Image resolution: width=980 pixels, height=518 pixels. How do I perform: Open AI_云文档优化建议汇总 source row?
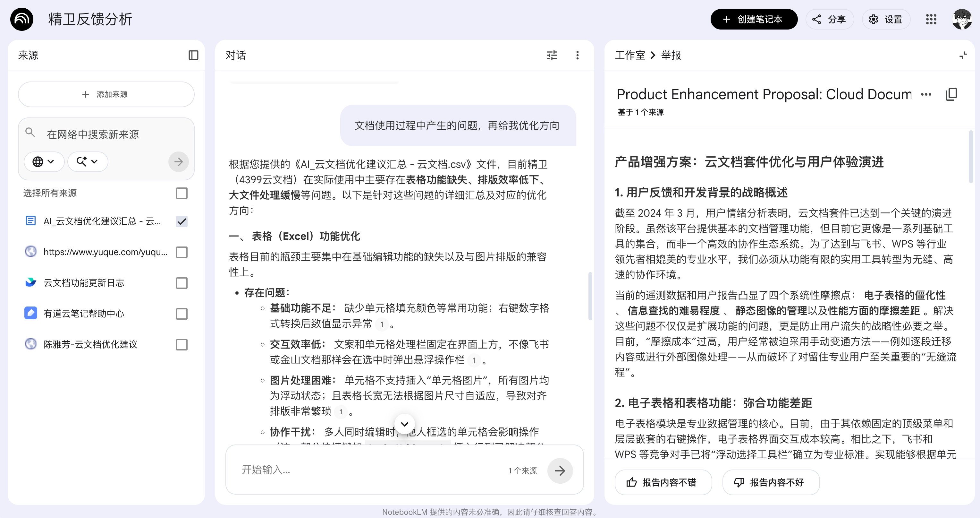click(106, 221)
